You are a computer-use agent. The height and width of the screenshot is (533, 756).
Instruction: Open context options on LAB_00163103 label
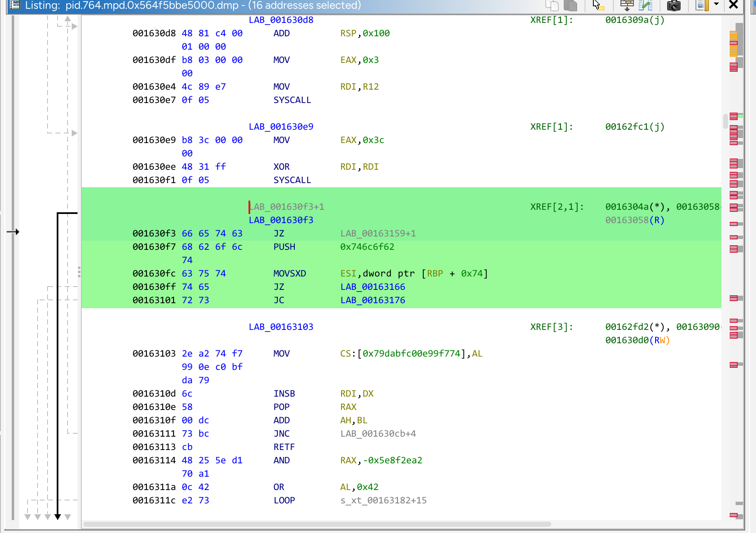point(281,327)
